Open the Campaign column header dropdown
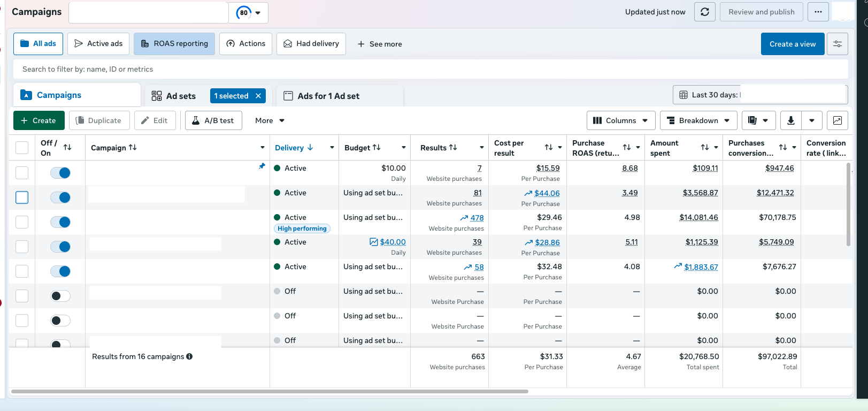This screenshot has height=411, width=868. (x=263, y=148)
